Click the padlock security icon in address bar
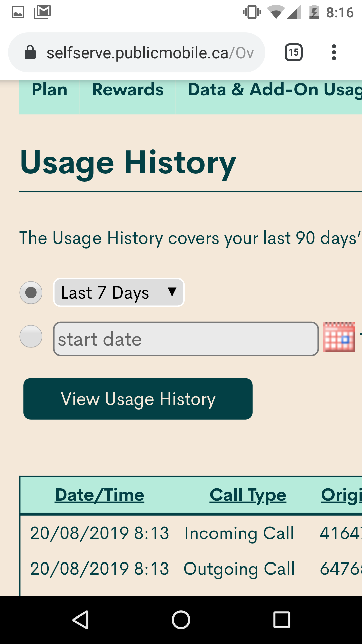362x644 pixels. coord(30,52)
